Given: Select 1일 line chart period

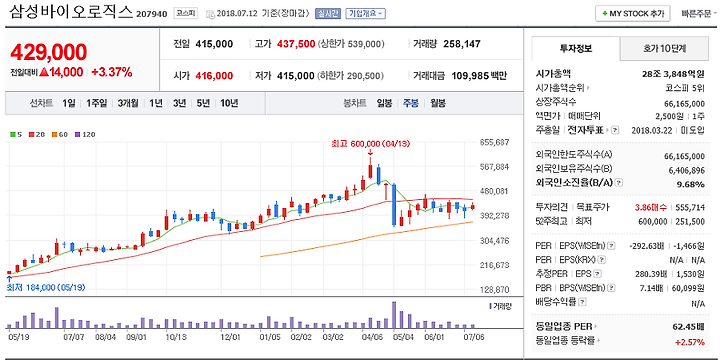Looking at the screenshot, I should 68,103.
